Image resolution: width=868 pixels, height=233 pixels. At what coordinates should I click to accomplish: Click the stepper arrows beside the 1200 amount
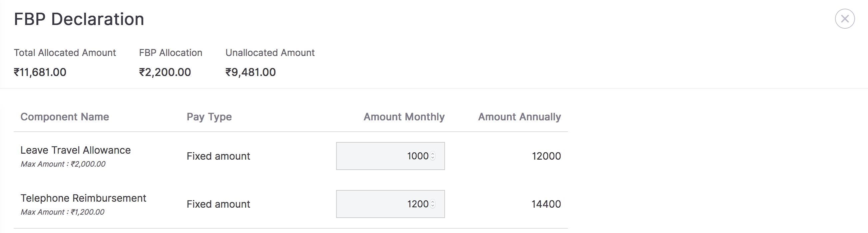pyautogui.click(x=433, y=204)
